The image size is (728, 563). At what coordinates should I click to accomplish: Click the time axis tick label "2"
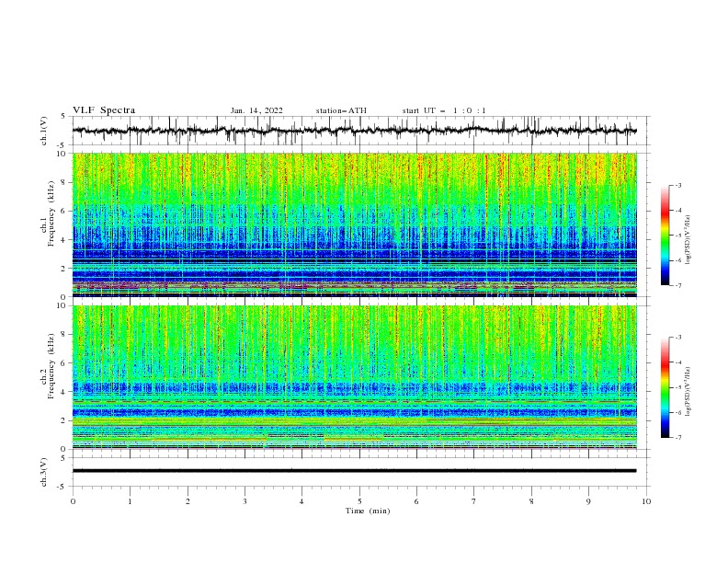[188, 501]
